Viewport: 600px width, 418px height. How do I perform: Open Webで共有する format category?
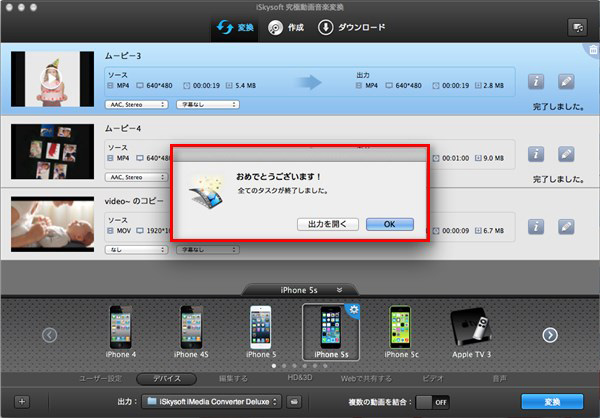pos(366,379)
